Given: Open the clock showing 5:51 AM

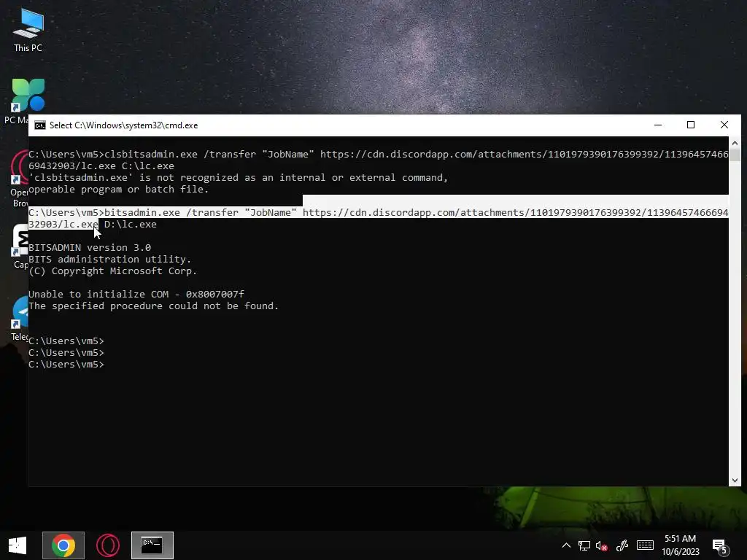Looking at the screenshot, I should point(681,545).
